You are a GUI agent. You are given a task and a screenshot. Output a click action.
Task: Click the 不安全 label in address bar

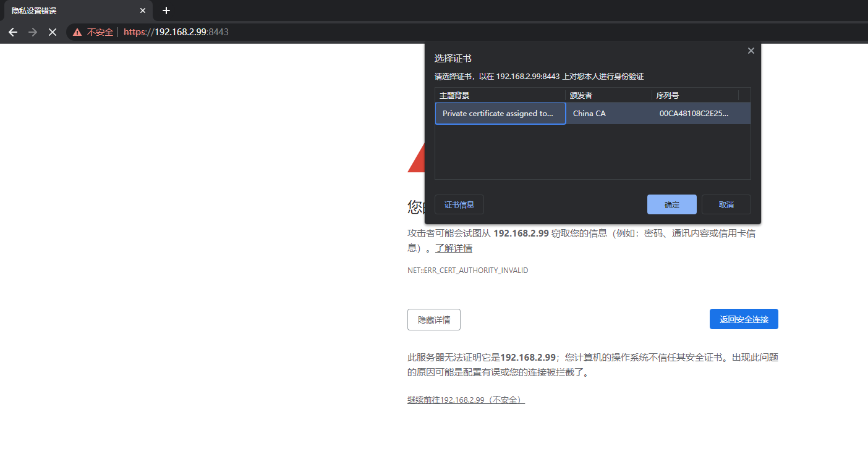tap(100, 32)
